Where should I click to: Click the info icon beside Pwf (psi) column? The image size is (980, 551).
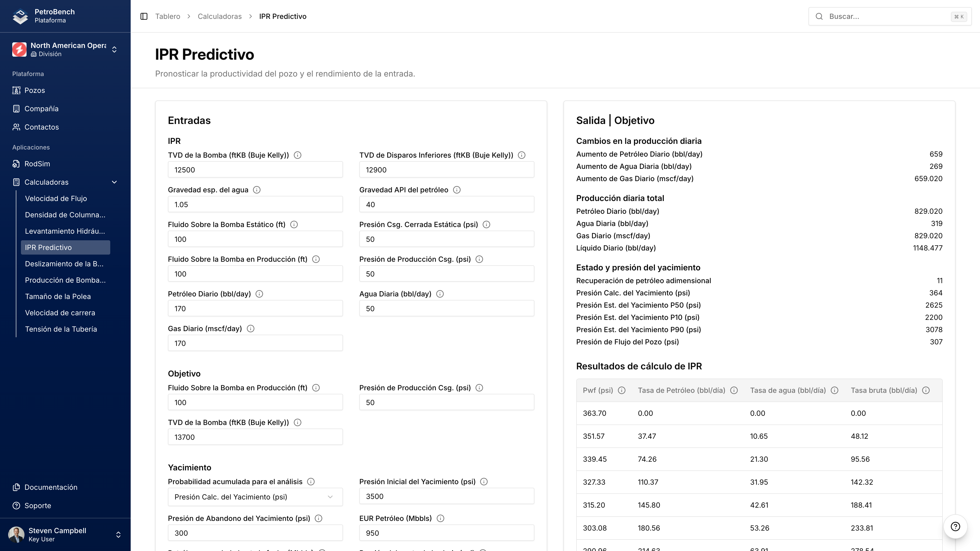coord(622,390)
